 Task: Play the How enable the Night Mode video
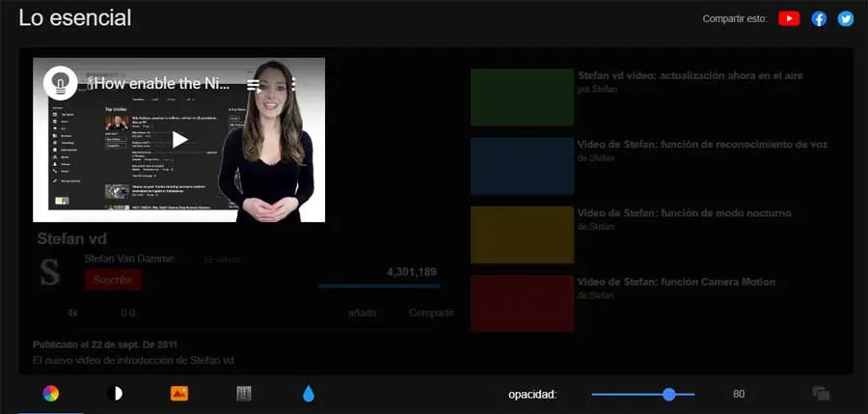point(179,140)
